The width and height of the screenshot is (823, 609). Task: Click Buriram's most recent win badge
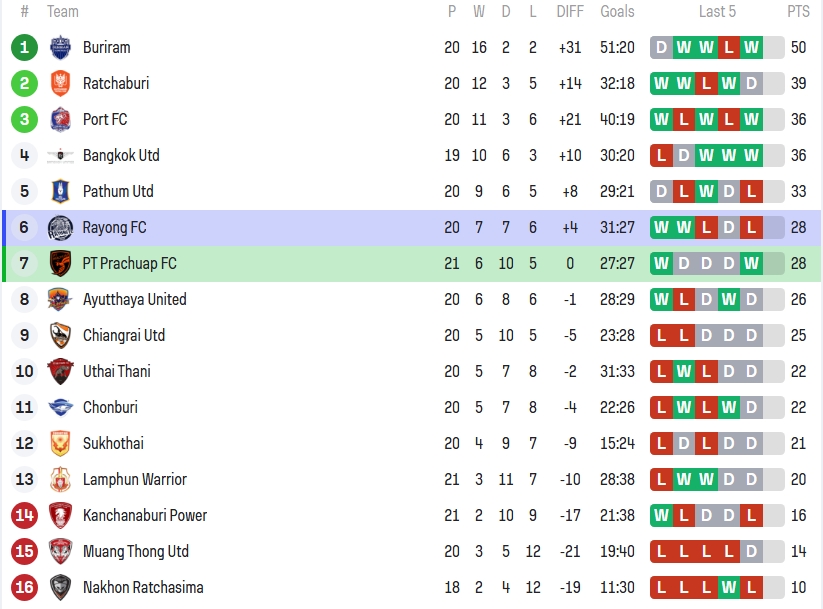[752, 47]
